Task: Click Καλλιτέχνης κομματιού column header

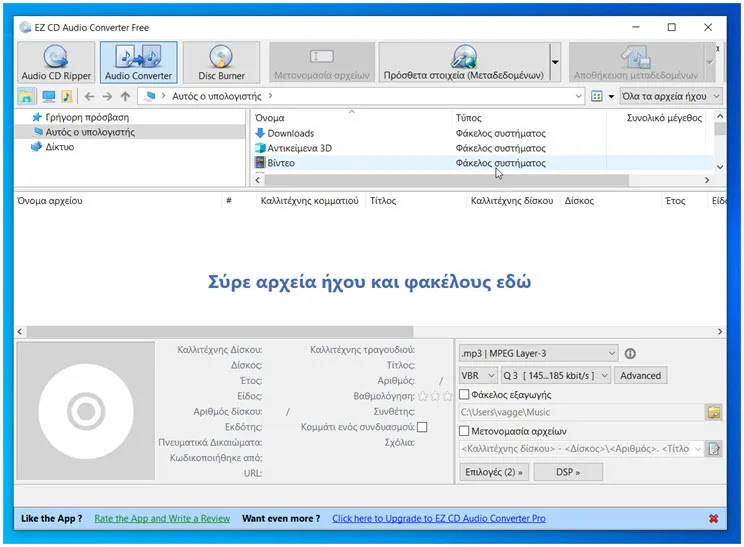Action: [309, 201]
